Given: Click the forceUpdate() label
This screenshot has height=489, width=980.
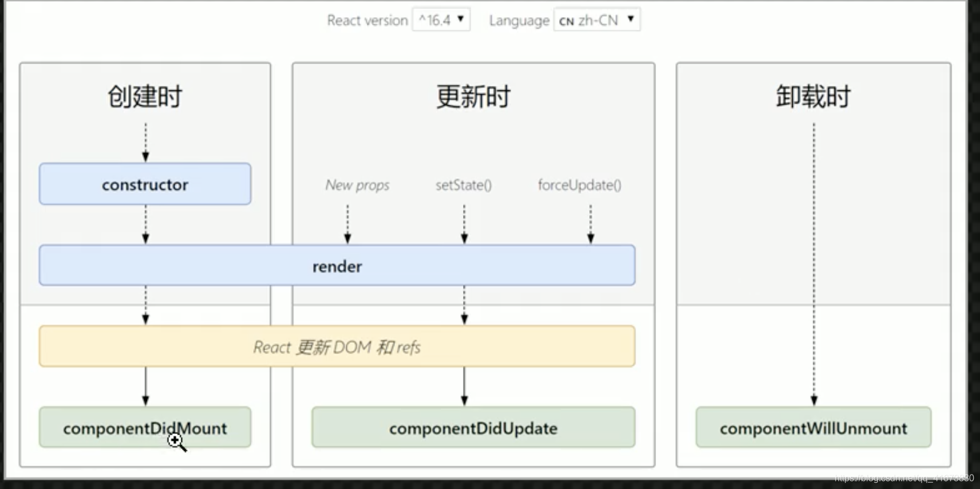Looking at the screenshot, I should point(579,185).
